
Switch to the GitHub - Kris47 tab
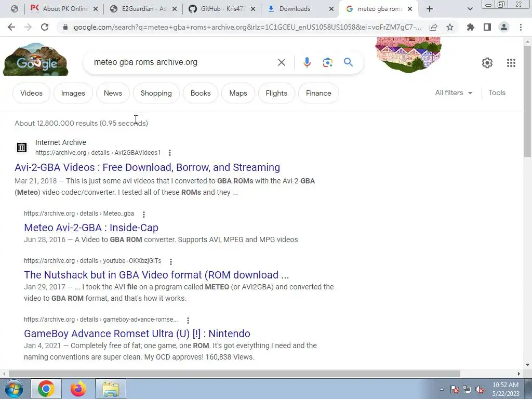point(222,9)
